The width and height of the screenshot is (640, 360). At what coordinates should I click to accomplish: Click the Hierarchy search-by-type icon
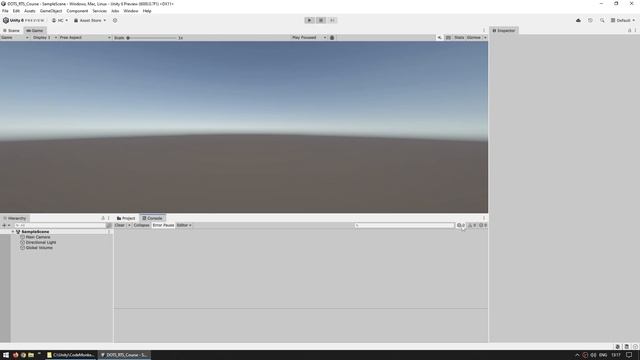[109, 225]
